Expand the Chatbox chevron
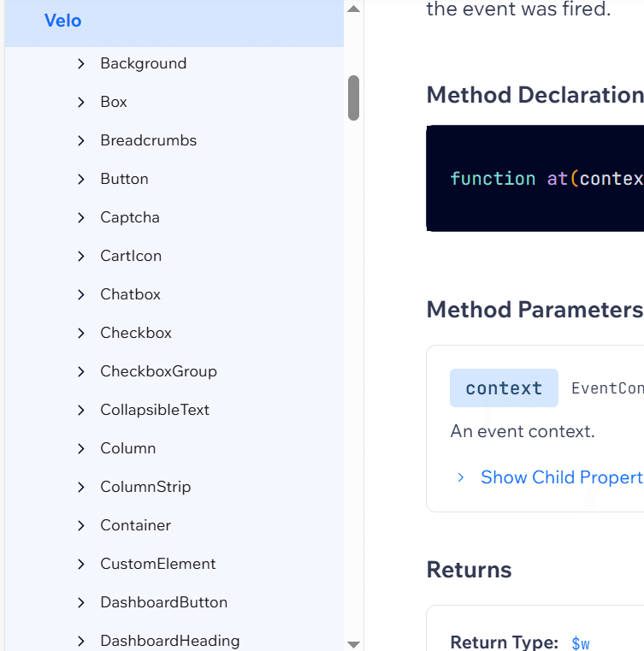Image resolution: width=644 pixels, height=651 pixels. coord(81,295)
